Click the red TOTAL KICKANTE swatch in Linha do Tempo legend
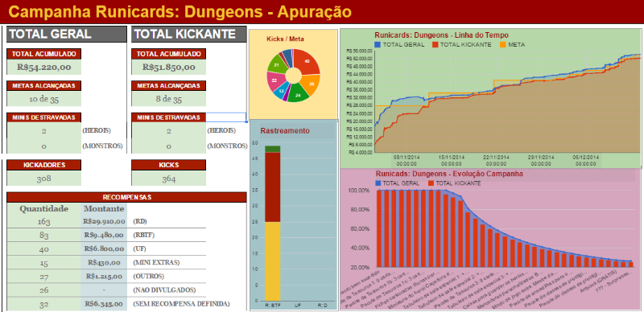The image size is (644, 312). click(436, 45)
